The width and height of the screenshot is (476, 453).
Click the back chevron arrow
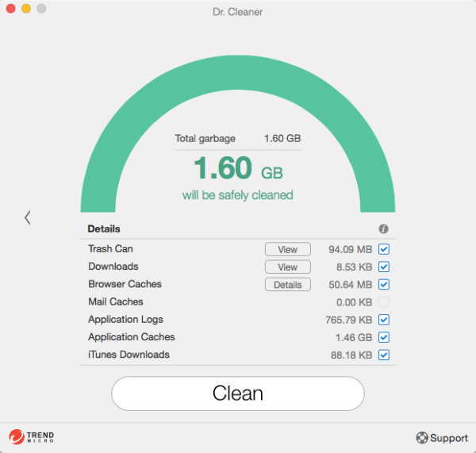pyautogui.click(x=28, y=217)
